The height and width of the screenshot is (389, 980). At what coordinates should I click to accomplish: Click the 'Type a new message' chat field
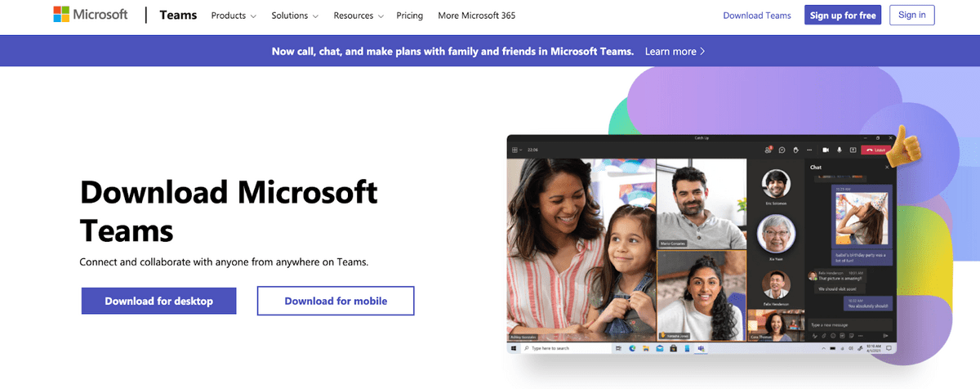tap(849, 325)
